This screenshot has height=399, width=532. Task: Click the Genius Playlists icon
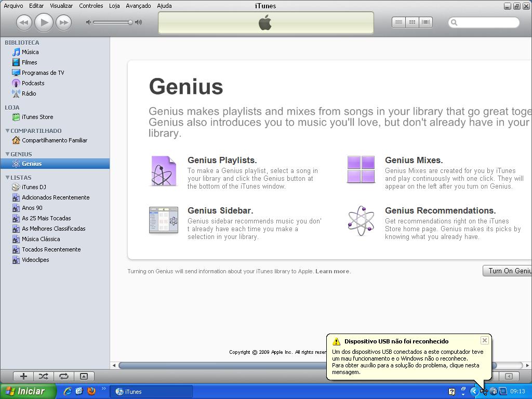point(164,170)
